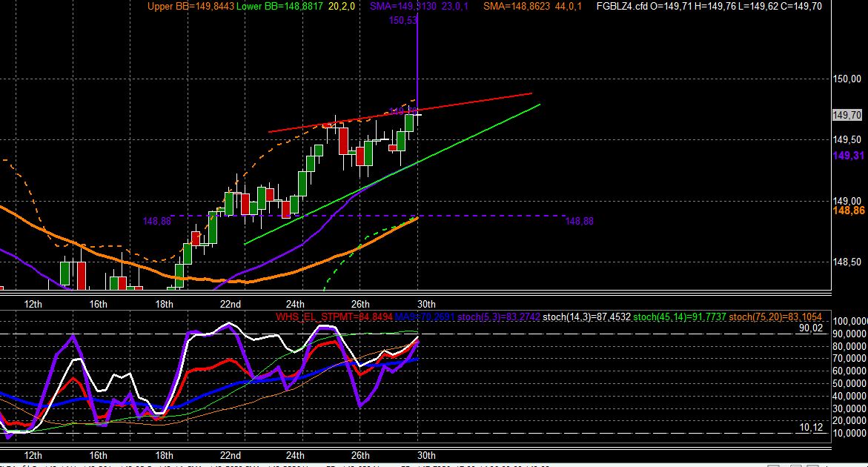This screenshot has width=868, height=467.
Task: Click the 150,53 target label
Action: [402, 21]
